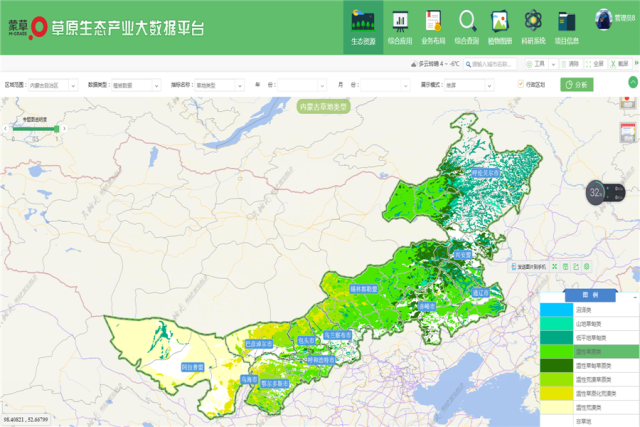This screenshot has height=427, width=640.
Task: Open the 展示模式 dropdown
Action: pos(475,86)
